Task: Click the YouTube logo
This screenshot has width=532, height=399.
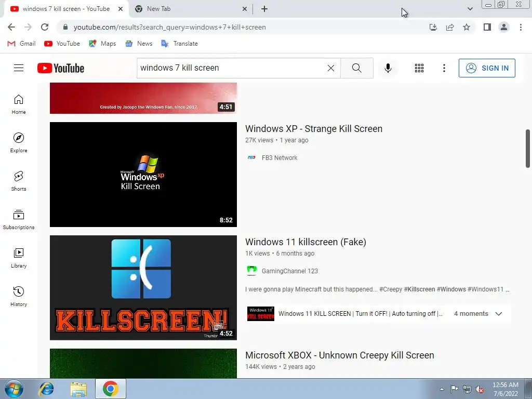Action: point(61,68)
